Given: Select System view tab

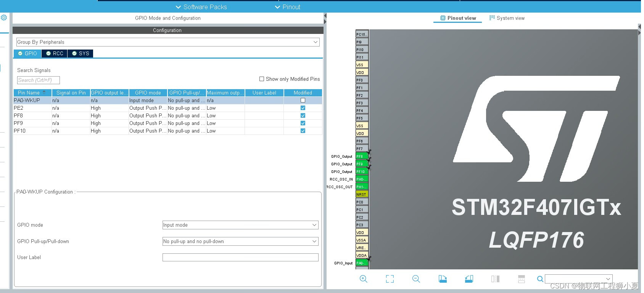Looking at the screenshot, I should click(x=507, y=18).
